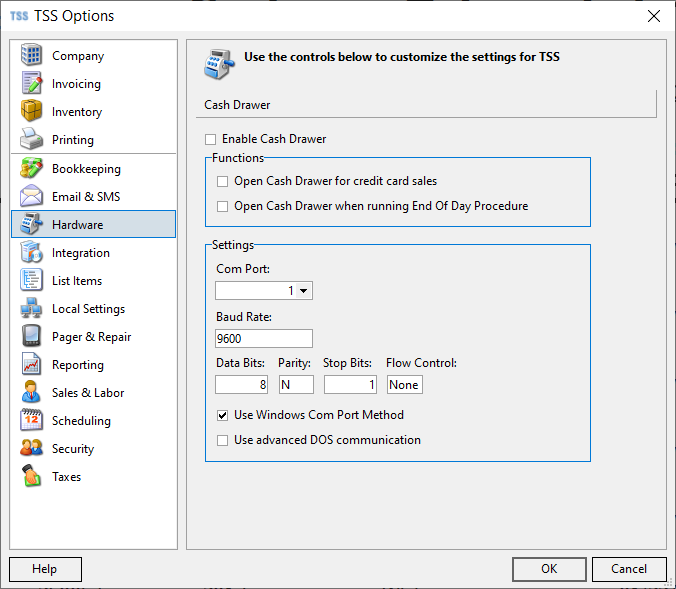Click the Email & SMS envelope icon
The height and width of the screenshot is (589, 676).
[x=31, y=196]
